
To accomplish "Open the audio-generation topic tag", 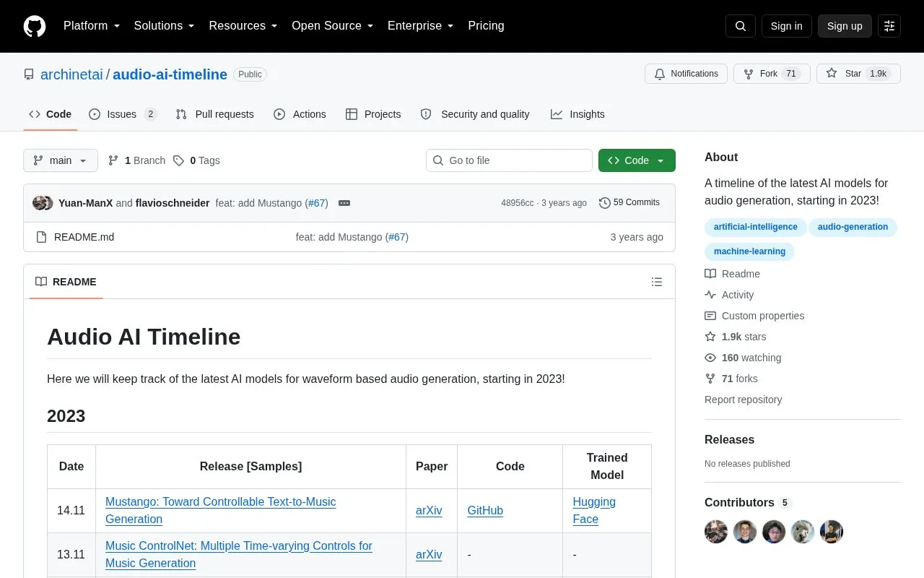I will [853, 227].
